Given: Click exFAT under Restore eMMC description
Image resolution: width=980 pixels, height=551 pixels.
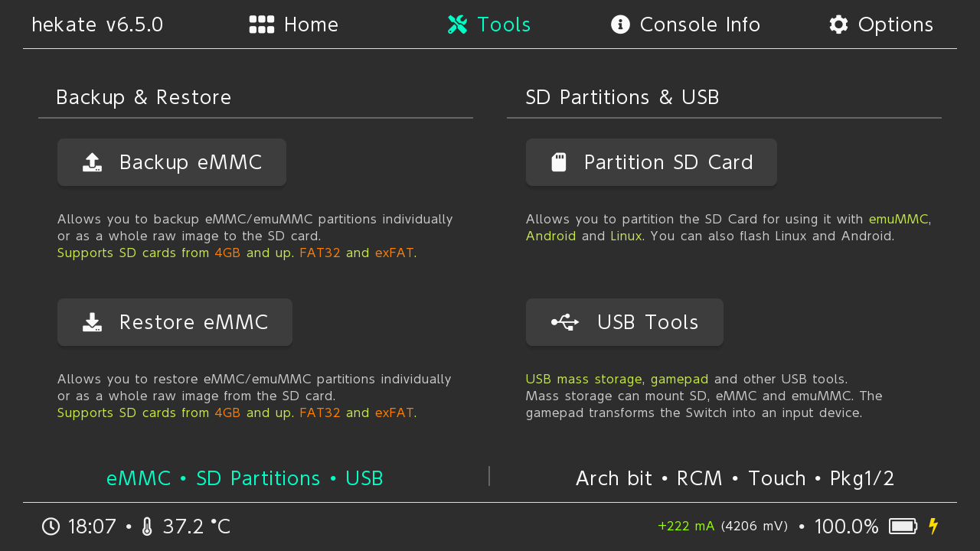Looking at the screenshot, I should click(394, 412).
